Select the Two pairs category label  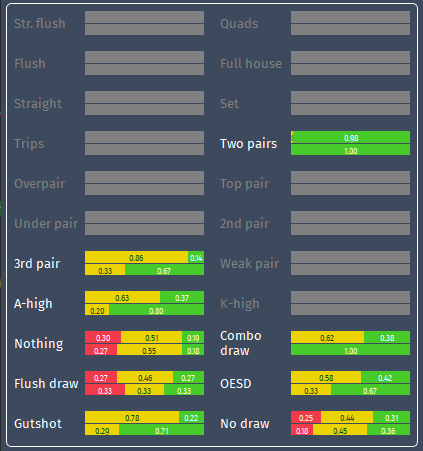click(248, 144)
